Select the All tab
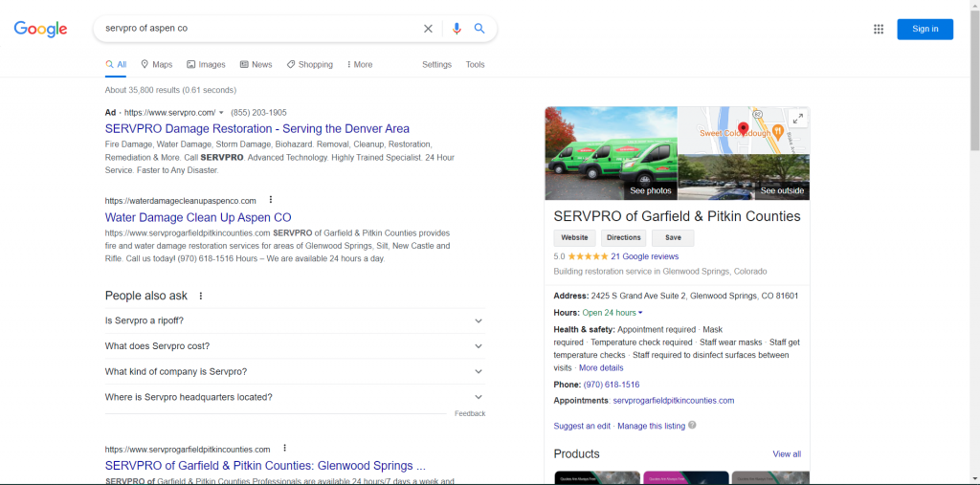 click(116, 64)
